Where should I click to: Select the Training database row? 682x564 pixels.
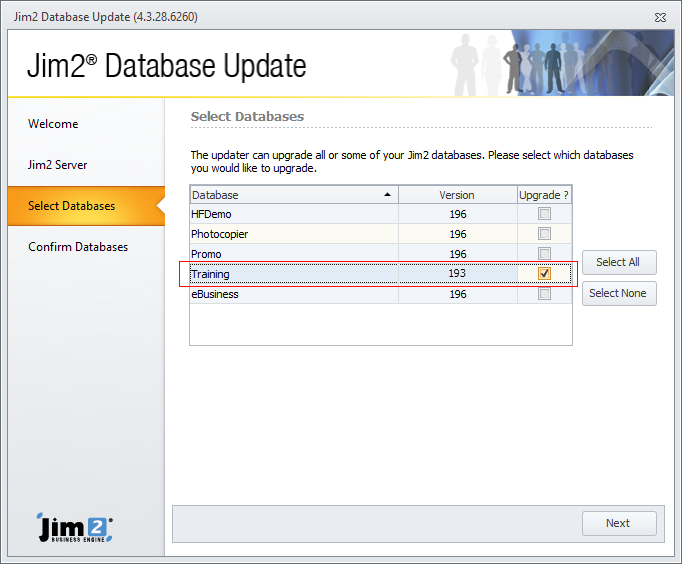(381, 274)
